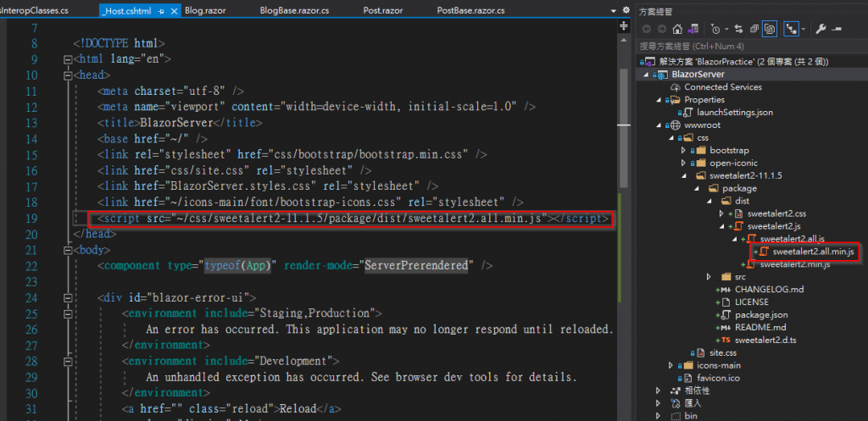Click the editor vertical scrollbar thumb
The image size is (868, 421).
(624, 127)
